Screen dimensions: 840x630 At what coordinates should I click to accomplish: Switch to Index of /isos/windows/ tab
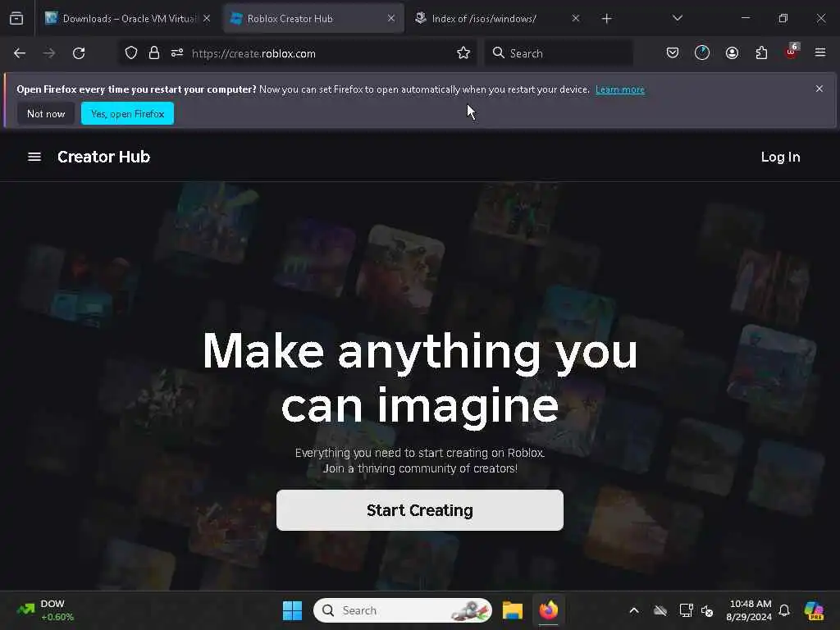tap(498, 19)
